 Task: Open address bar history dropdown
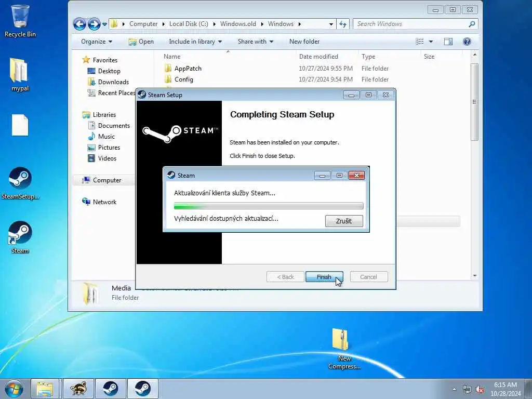(x=331, y=24)
